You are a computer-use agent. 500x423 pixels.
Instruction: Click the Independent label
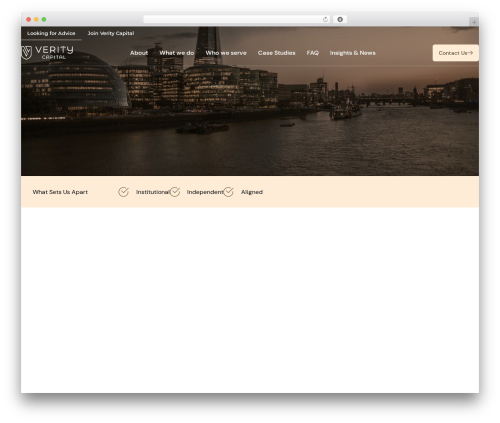coord(205,192)
